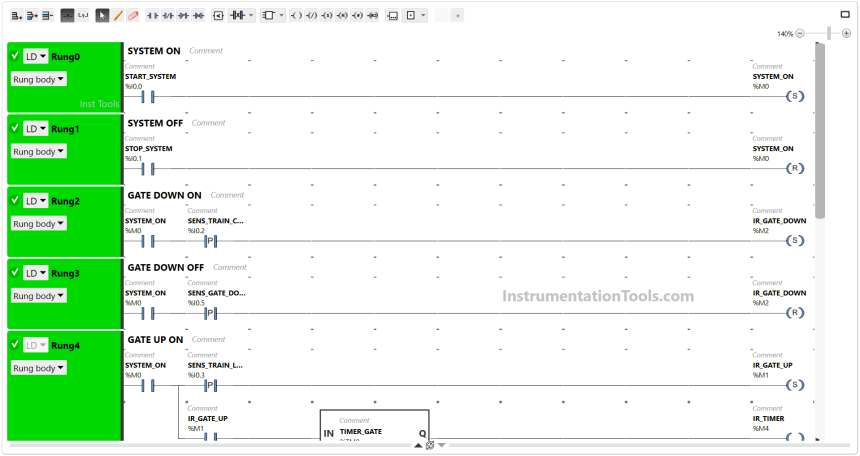Viewport: 860px width, 456px height.
Task: Click the vertical scrollbar thumb
Action: (820, 131)
